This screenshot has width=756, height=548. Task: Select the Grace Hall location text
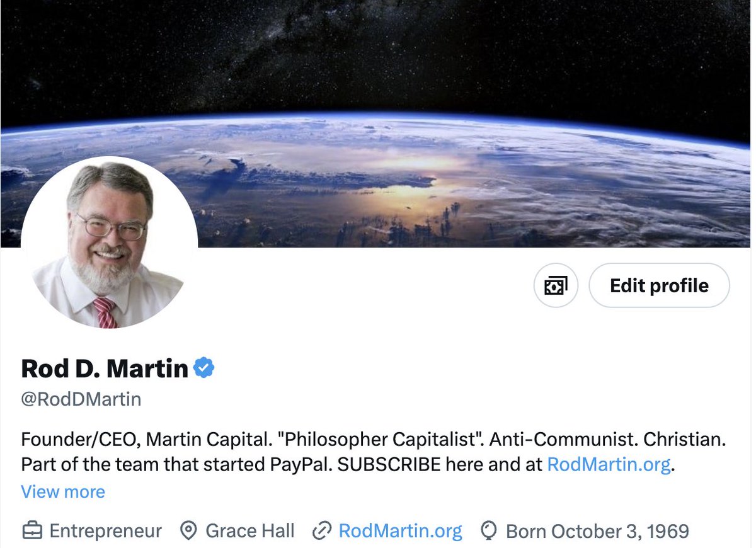(250, 531)
